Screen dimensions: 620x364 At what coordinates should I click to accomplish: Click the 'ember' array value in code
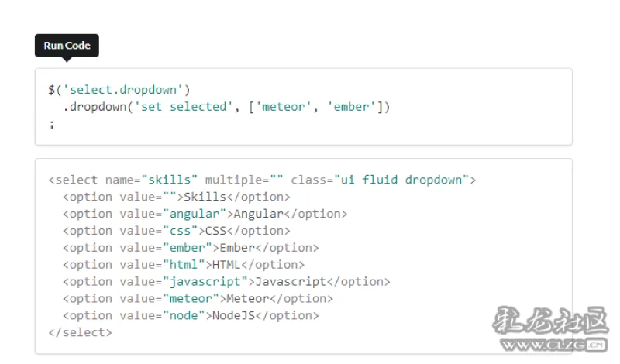coord(351,107)
